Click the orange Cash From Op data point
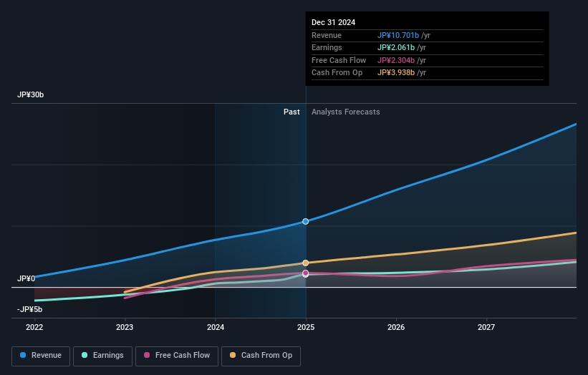 point(306,263)
